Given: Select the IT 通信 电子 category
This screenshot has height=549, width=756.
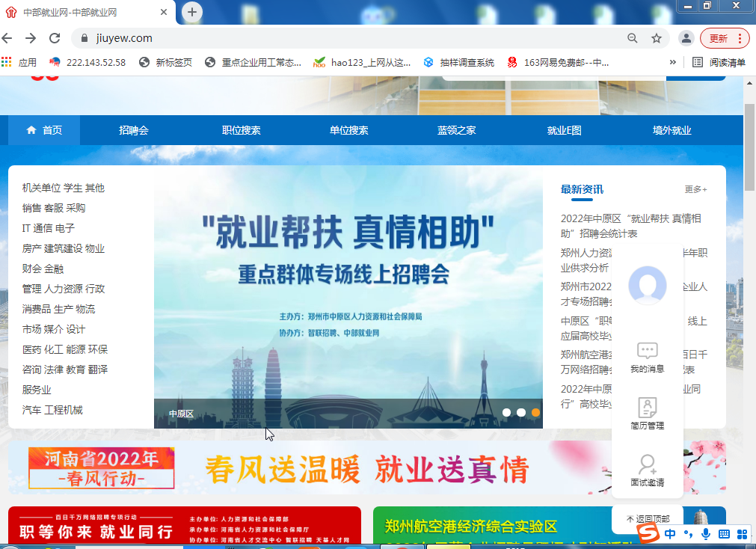Looking at the screenshot, I should click(x=48, y=228).
